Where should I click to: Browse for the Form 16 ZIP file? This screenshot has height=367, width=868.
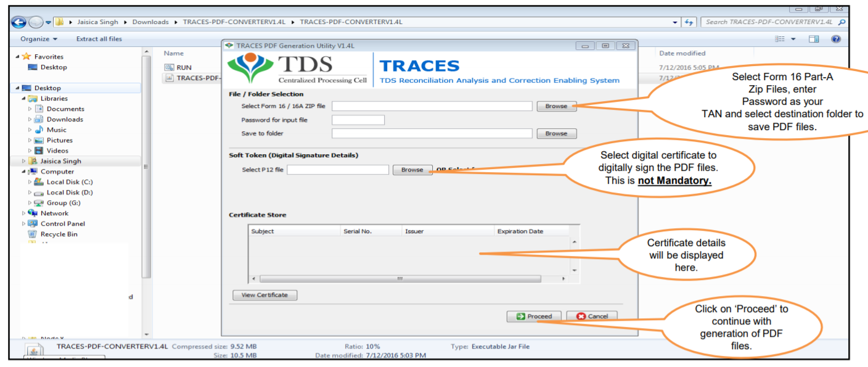click(555, 105)
